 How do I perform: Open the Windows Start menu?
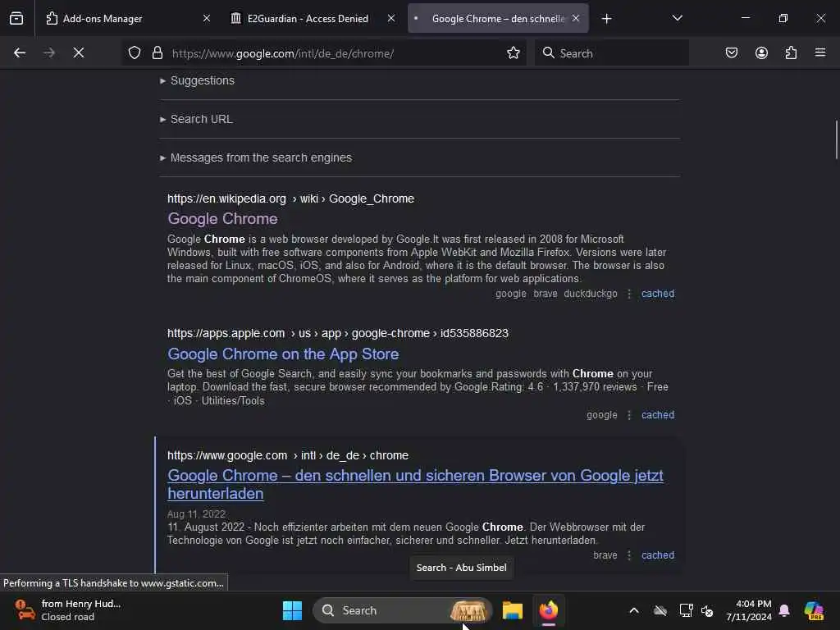[x=292, y=610]
